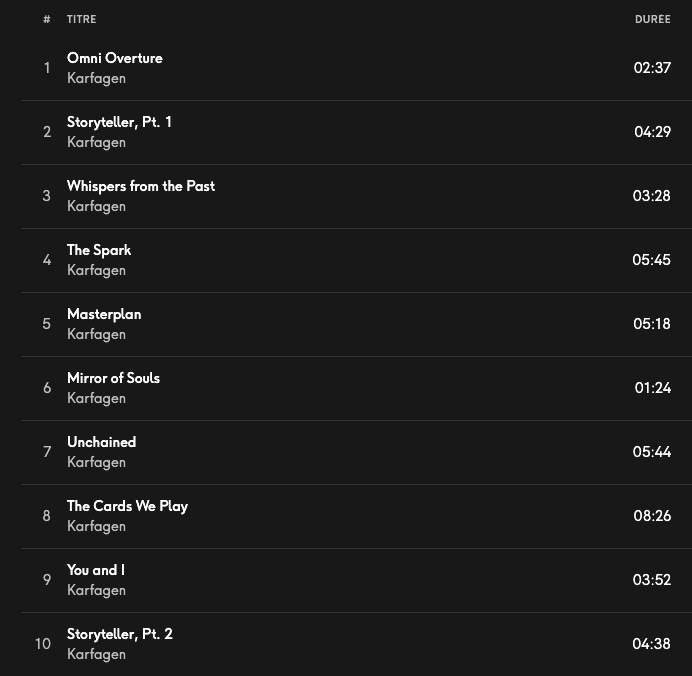Screen dimensions: 692x676
Task: Click the 01:24 duration of Mirror of Souls
Action: [652, 388]
